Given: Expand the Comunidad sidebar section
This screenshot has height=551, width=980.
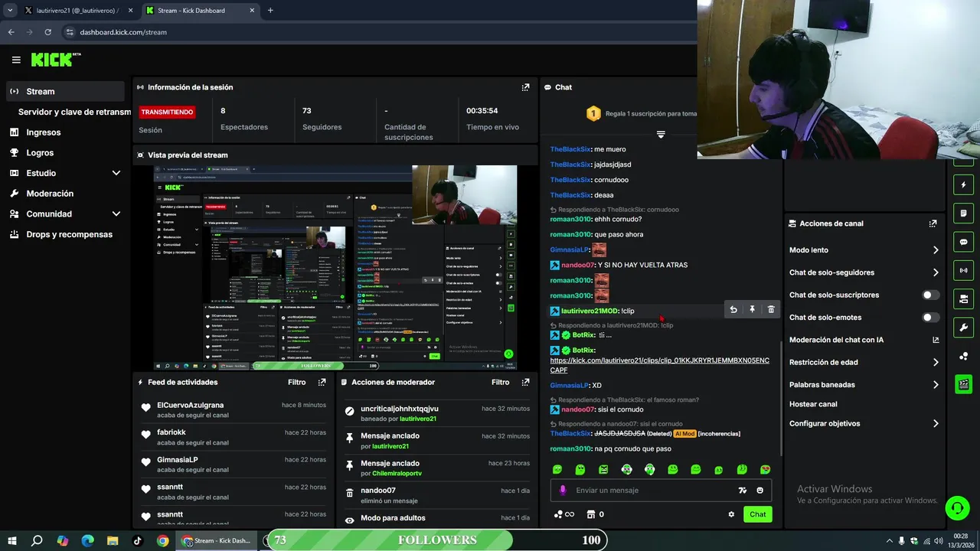Looking at the screenshot, I should pos(116,214).
